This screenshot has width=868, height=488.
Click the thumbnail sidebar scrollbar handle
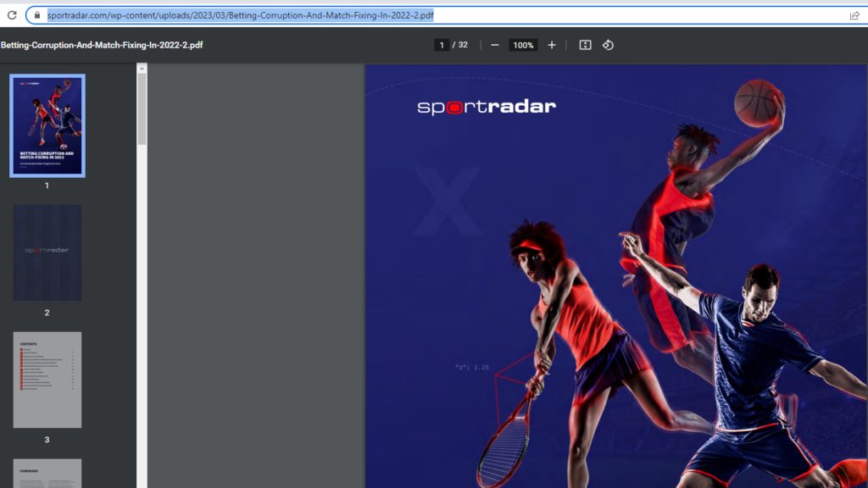point(142,109)
